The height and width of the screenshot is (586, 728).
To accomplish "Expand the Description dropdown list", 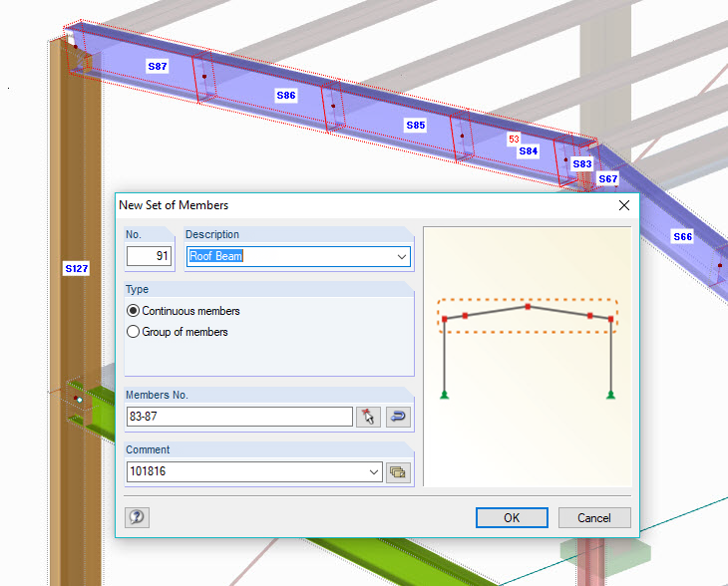I will tap(402, 256).
